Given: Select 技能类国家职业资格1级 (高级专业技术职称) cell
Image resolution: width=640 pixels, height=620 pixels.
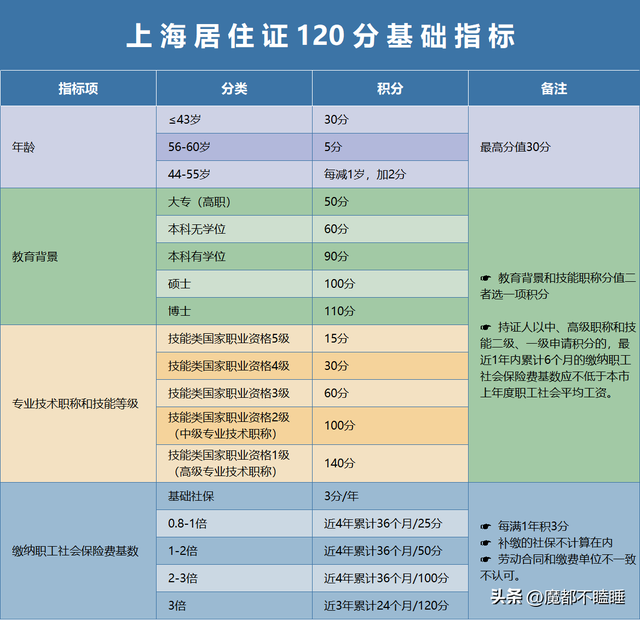Looking at the screenshot, I should click(234, 463).
